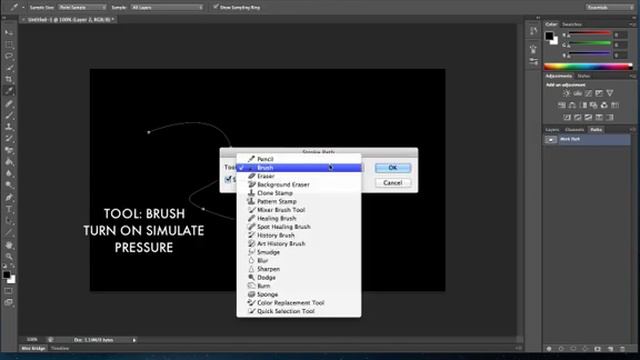Image resolution: width=640 pixels, height=360 pixels.
Task: Add a Brightness/Contrast adjustment
Action: pyautogui.click(x=566, y=93)
